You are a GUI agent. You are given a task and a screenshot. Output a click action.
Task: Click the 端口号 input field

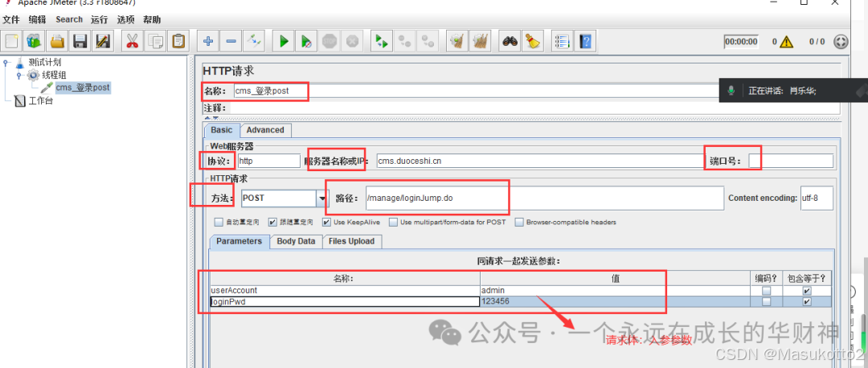pyautogui.click(x=790, y=161)
